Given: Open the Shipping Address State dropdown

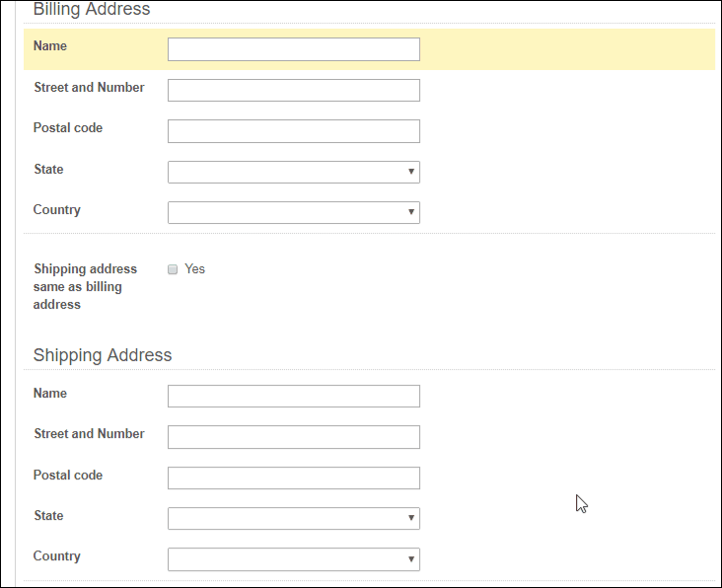Looking at the screenshot, I should coord(293,519).
